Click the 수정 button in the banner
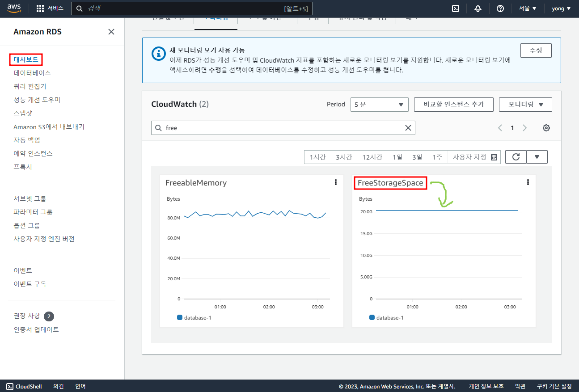 (x=536, y=51)
